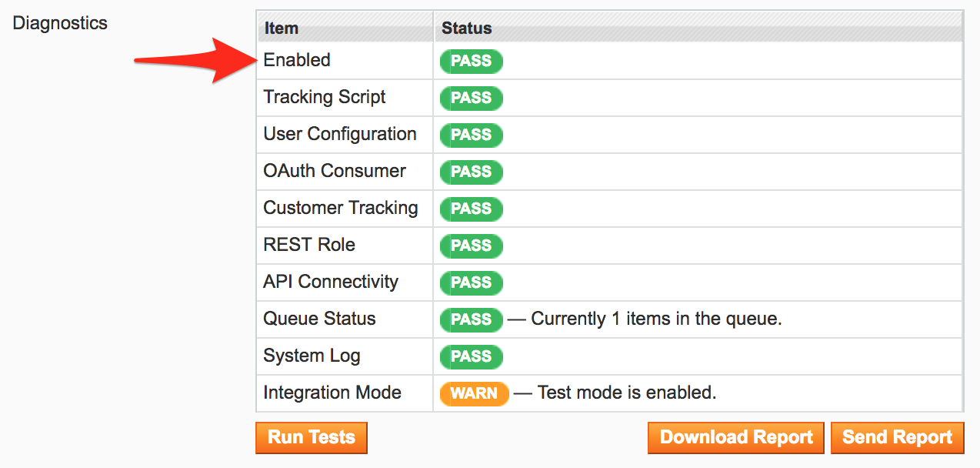Click 'Test mode is enabled' message
Screen dimensions: 980x468
point(626,393)
